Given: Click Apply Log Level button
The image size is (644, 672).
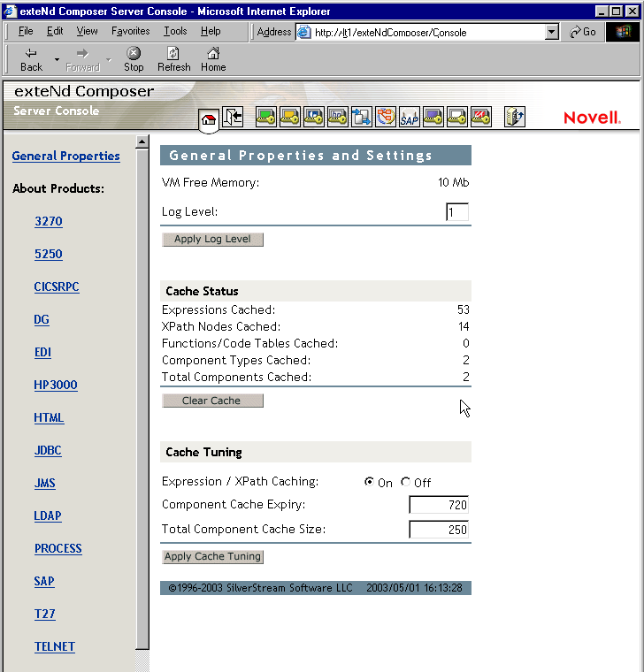Looking at the screenshot, I should click(x=212, y=239).
